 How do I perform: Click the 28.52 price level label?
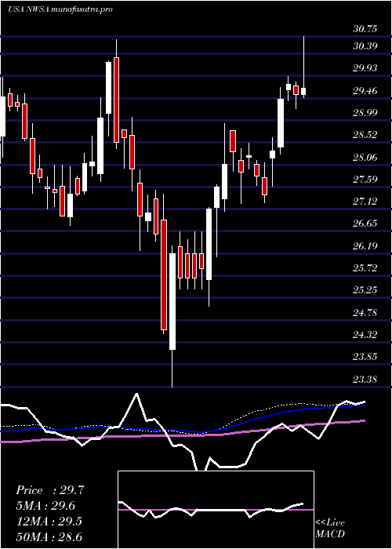click(365, 135)
